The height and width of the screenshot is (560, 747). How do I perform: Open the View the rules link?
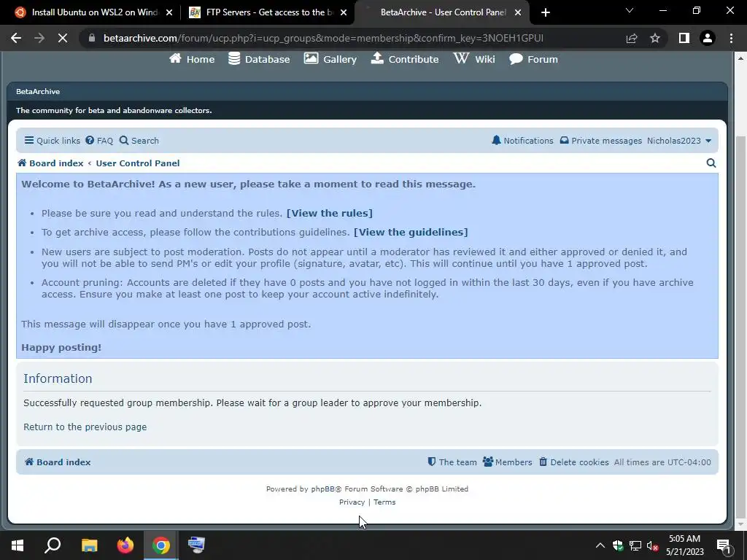[329, 213]
